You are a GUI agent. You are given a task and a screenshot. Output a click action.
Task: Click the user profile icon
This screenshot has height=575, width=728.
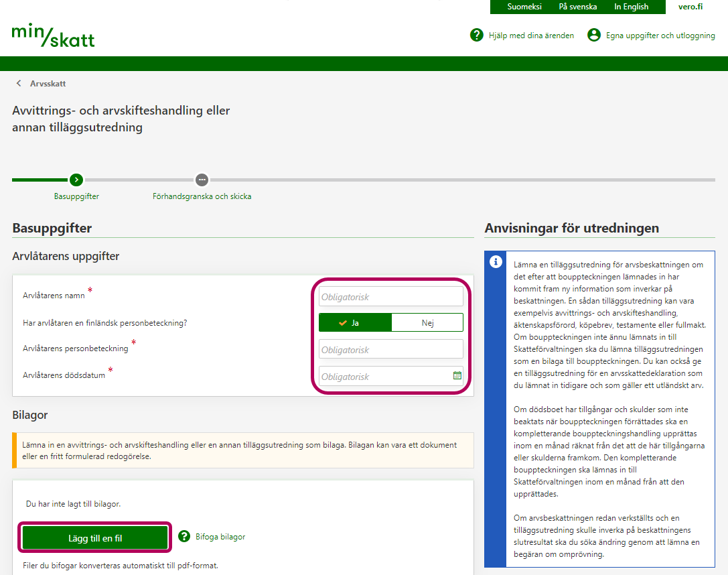(x=594, y=35)
